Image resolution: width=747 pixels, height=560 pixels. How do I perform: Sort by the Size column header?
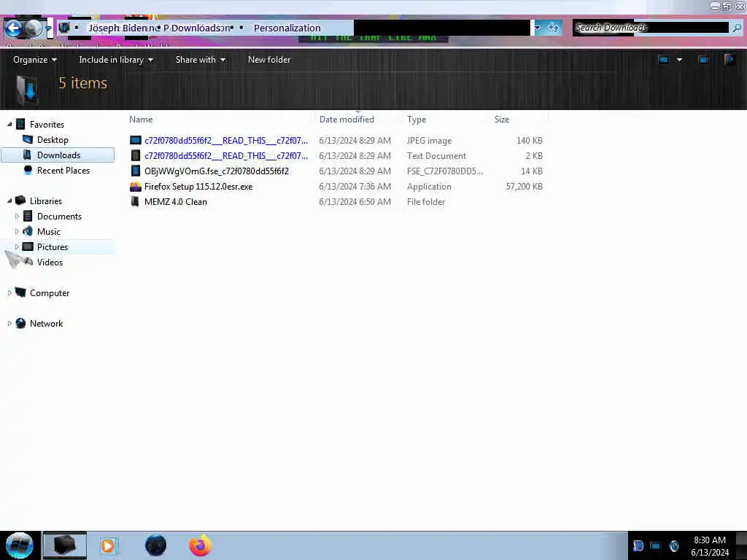(x=502, y=120)
